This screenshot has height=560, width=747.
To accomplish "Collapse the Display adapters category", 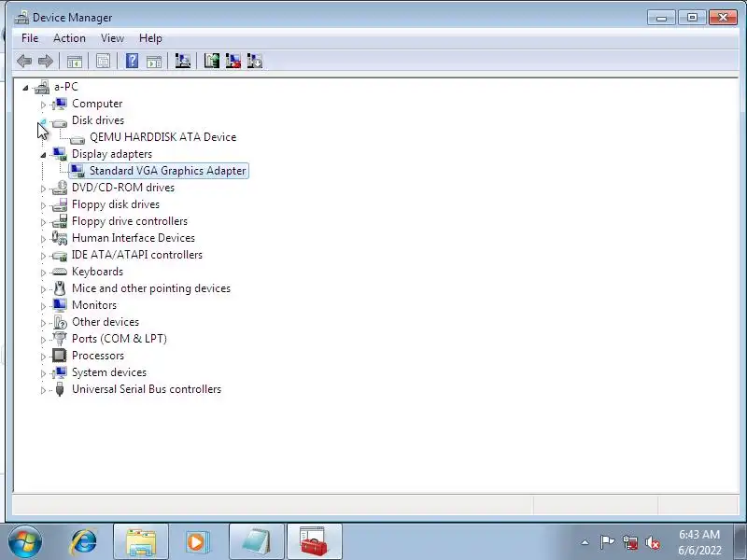I will (43, 155).
